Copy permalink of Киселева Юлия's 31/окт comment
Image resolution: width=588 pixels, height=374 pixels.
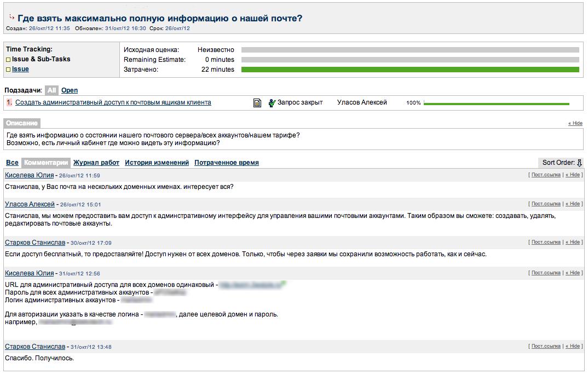(546, 273)
